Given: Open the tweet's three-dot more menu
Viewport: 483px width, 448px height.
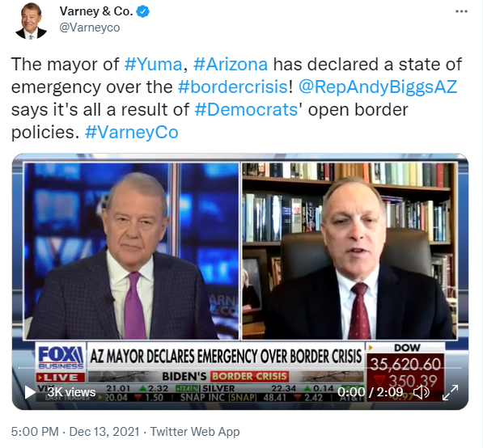Looking at the screenshot, I should (x=461, y=11).
